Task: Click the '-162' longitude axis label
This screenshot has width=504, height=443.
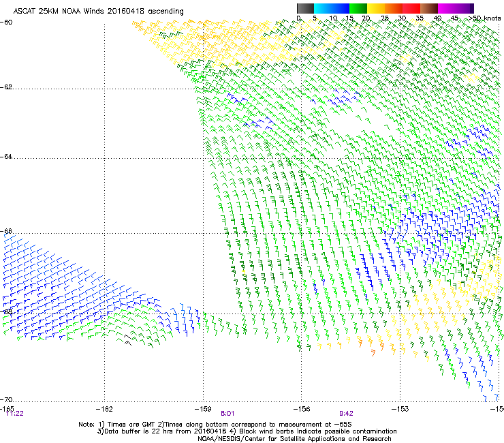Action: 104,409
